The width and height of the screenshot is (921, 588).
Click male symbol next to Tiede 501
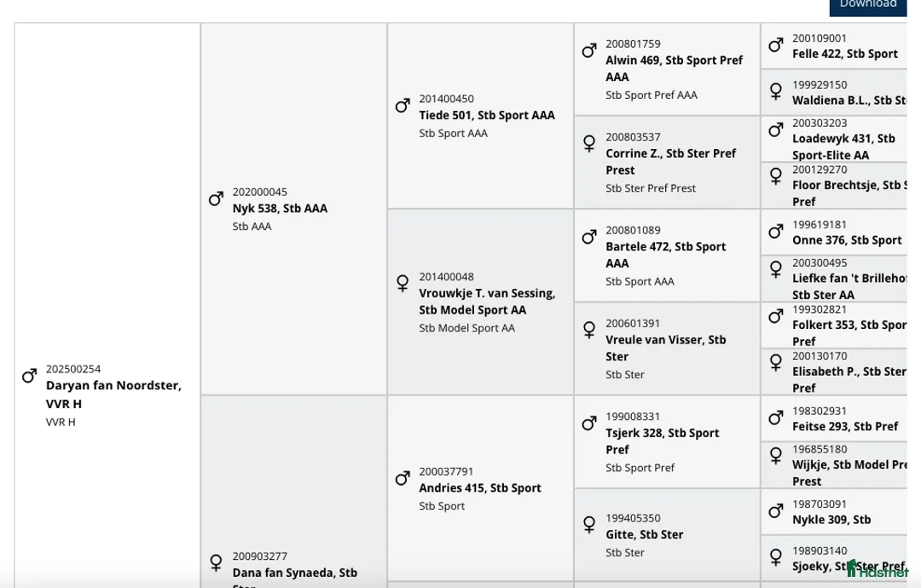[403, 106]
